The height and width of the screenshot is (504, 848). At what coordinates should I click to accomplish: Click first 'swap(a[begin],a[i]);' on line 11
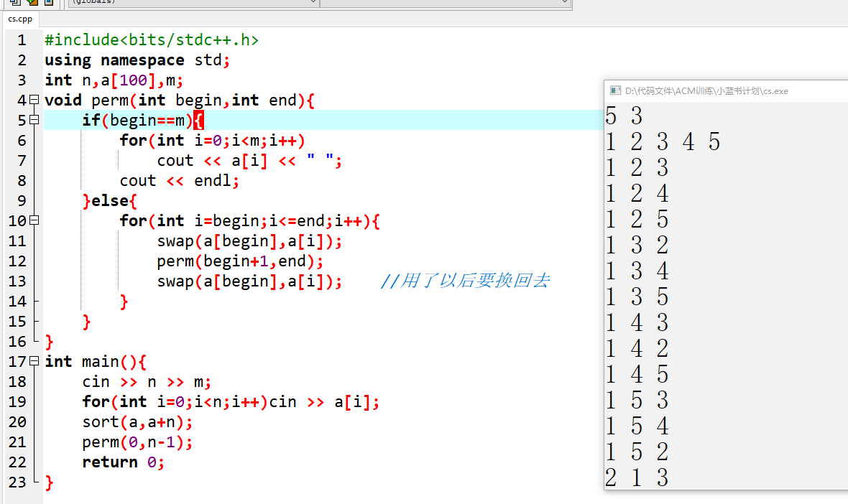[x=249, y=241]
